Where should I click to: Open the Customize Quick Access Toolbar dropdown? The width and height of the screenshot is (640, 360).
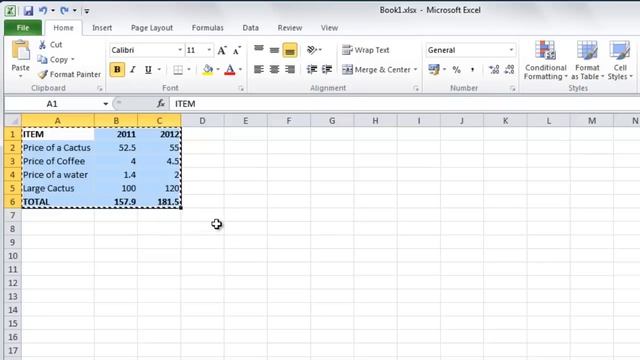[x=87, y=11]
